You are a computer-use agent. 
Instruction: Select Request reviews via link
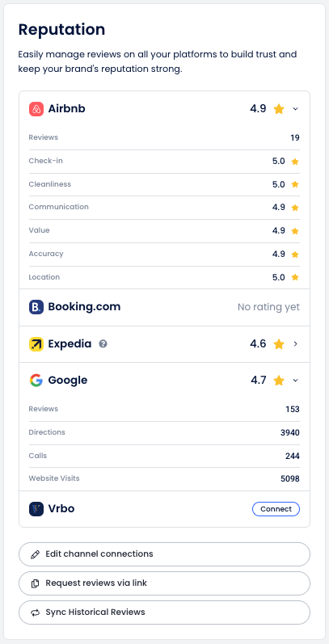(x=164, y=583)
